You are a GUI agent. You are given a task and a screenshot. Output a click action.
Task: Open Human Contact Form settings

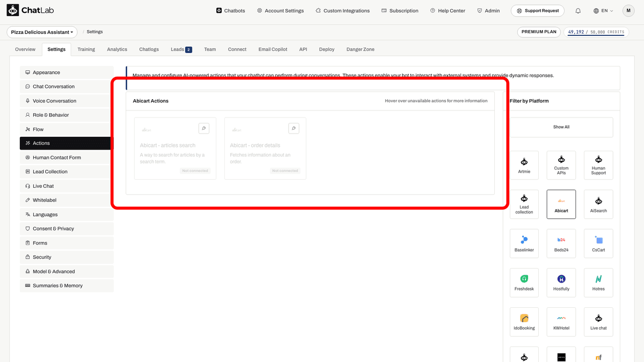67,158
